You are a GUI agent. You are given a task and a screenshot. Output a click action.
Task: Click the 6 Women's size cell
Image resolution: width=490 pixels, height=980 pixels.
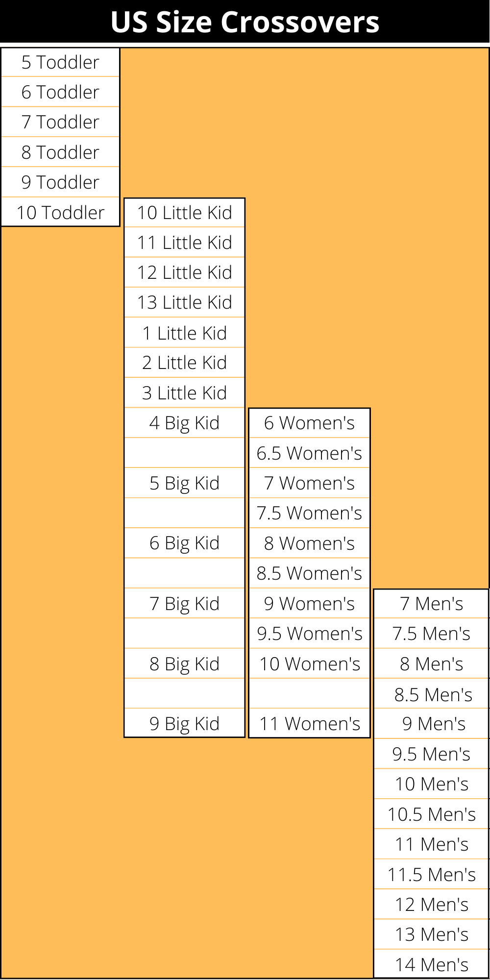click(x=309, y=423)
